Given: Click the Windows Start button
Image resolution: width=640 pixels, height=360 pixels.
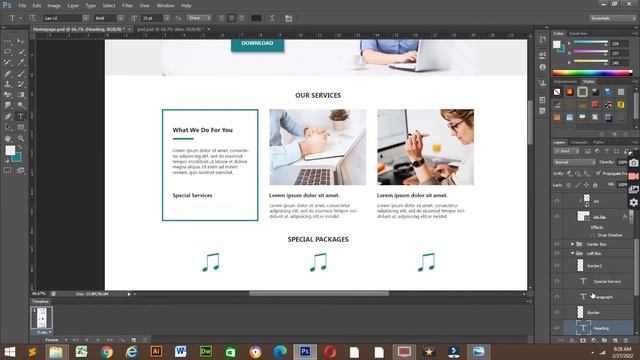Looking at the screenshot, I should pos(9,352).
